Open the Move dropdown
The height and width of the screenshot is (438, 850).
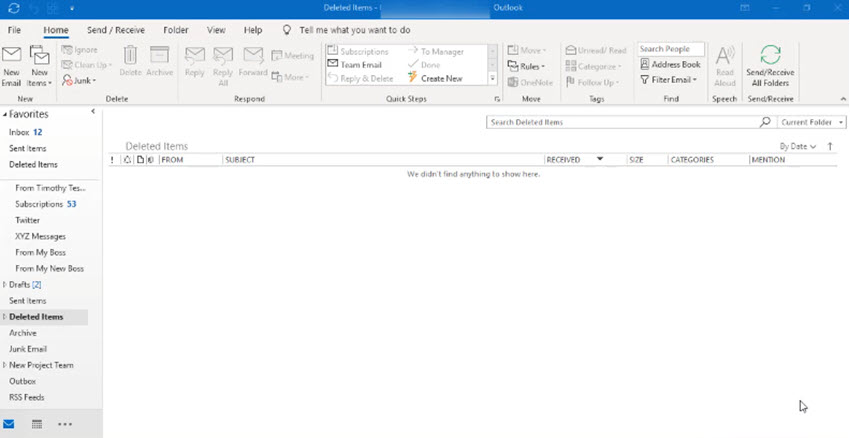click(526, 50)
